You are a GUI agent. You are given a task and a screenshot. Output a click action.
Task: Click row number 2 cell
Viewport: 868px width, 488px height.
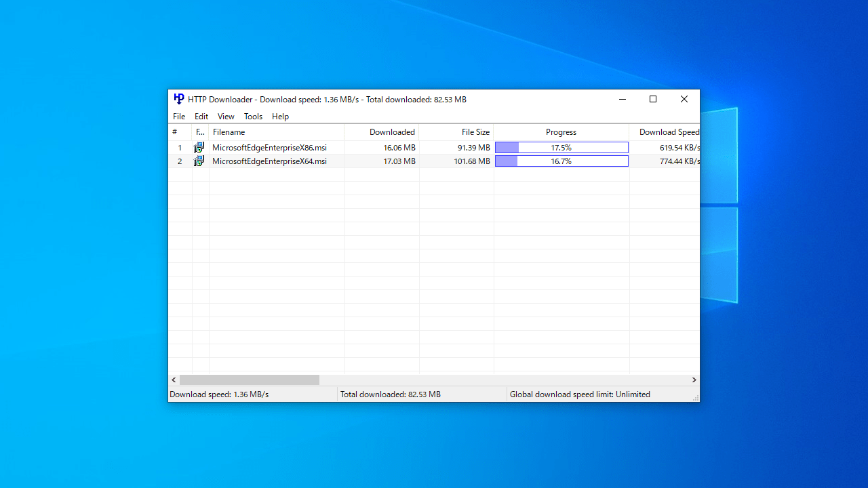(180, 161)
